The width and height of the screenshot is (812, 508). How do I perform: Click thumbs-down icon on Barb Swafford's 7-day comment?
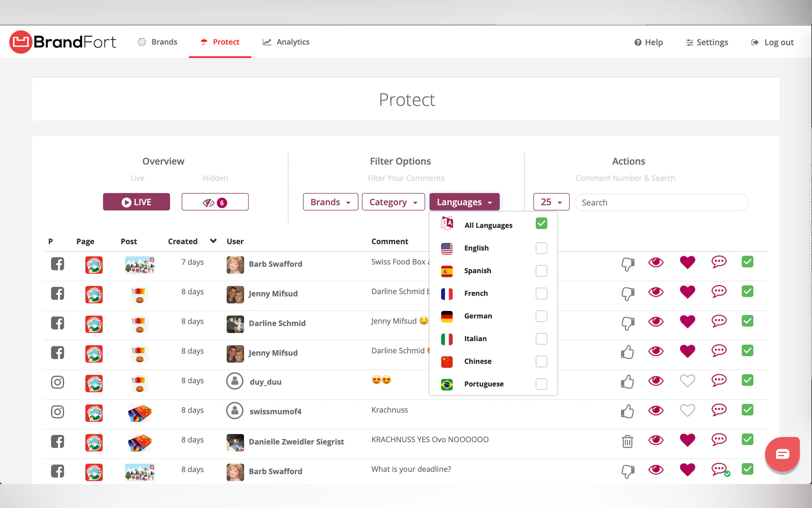[627, 264]
